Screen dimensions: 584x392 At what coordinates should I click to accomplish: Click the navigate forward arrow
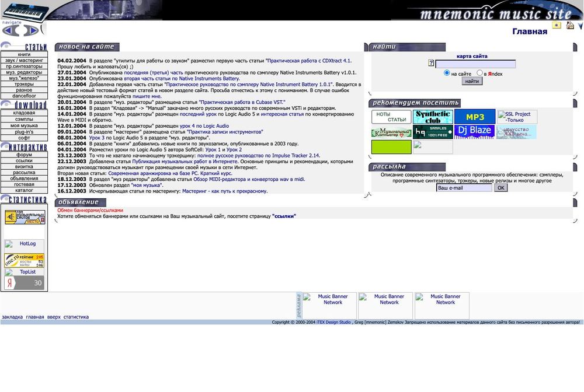31,30
